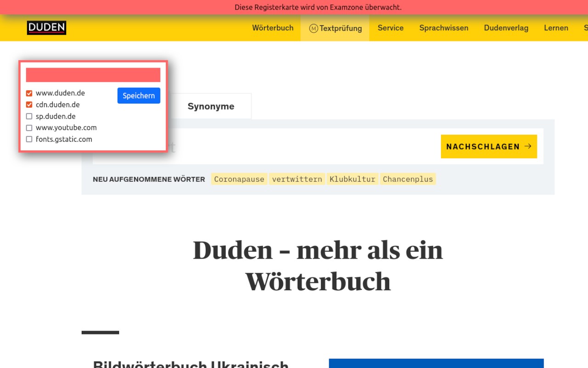Image resolution: width=588 pixels, height=368 pixels.
Task: Check the www.duden.de checkbox
Action: [29, 93]
